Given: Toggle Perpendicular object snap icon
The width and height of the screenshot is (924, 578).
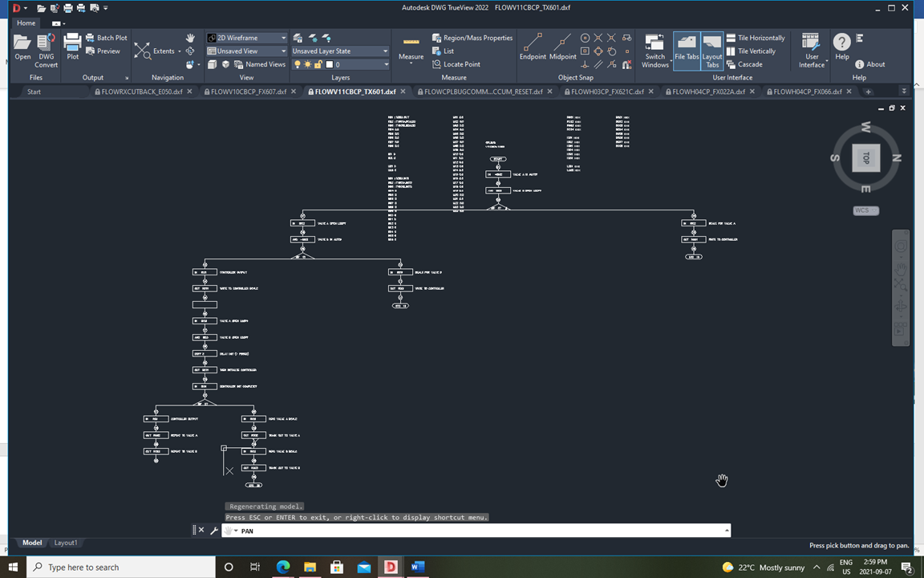Looking at the screenshot, I should pyautogui.click(x=585, y=64).
